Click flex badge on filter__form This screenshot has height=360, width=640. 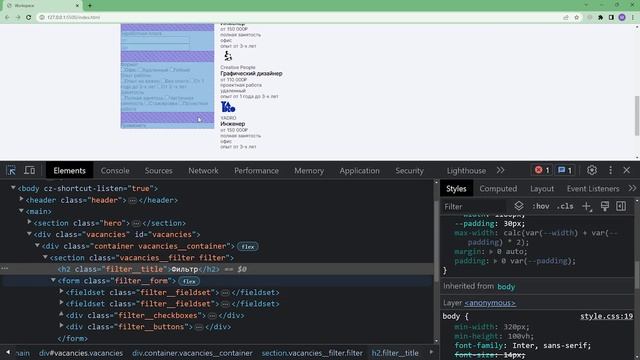coord(189,281)
